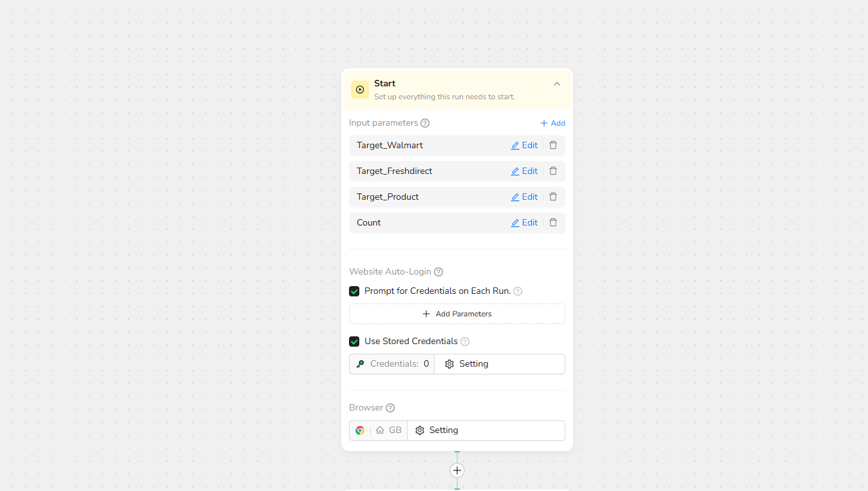Delete the Target_Walmart parameter with trash icon
Screen dimensions: 868x491
click(x=552, y=146)
